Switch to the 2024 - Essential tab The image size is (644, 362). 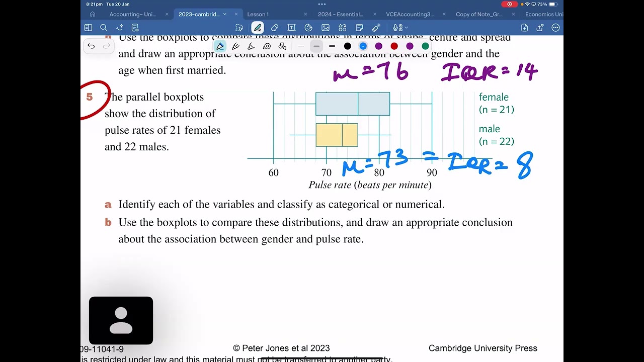pyautogui.click(x=340, y=14)
